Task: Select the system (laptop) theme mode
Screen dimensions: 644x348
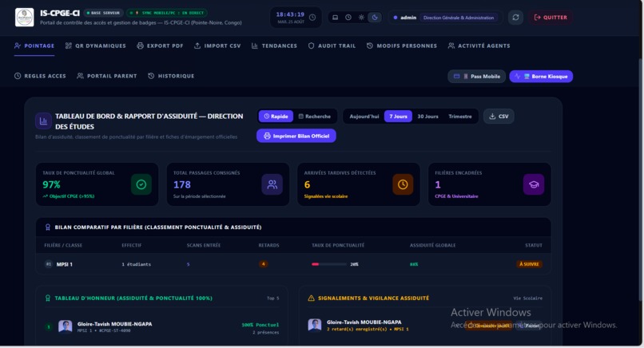Action: (335, 18)
